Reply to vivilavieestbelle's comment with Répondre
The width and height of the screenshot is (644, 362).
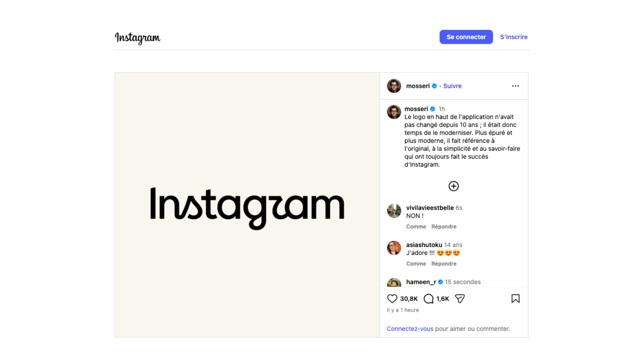(x=444, y=227)
